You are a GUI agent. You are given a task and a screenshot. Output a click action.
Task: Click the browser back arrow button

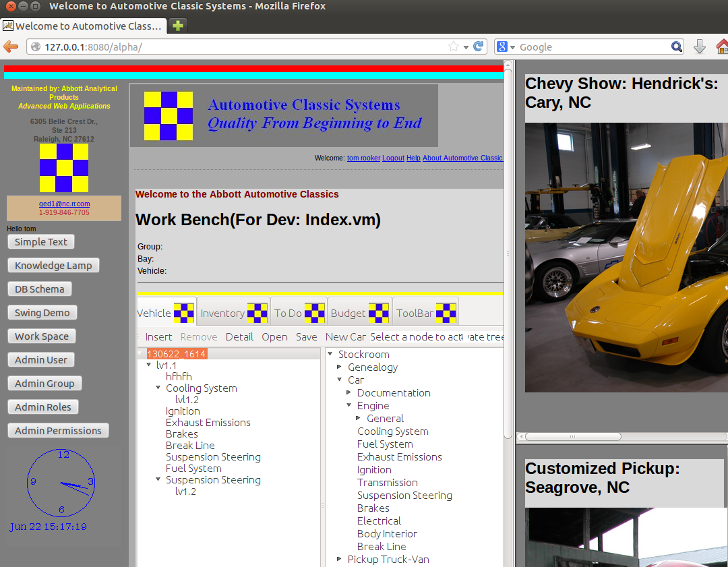coord(11,47)
